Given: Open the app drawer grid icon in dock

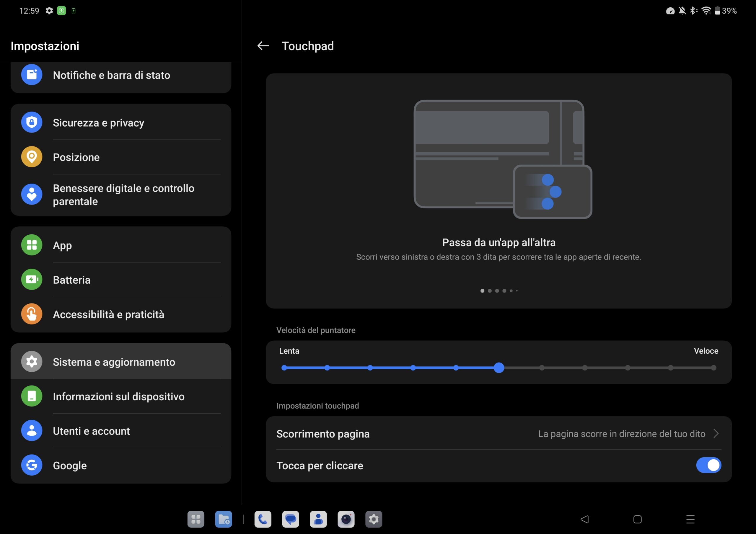Looking at the screenshot, I should coord(195,519).
